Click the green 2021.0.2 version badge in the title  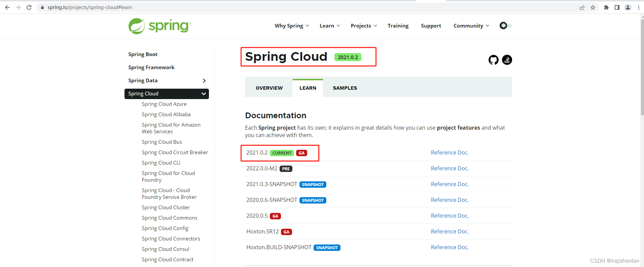(x=348, y=57)
